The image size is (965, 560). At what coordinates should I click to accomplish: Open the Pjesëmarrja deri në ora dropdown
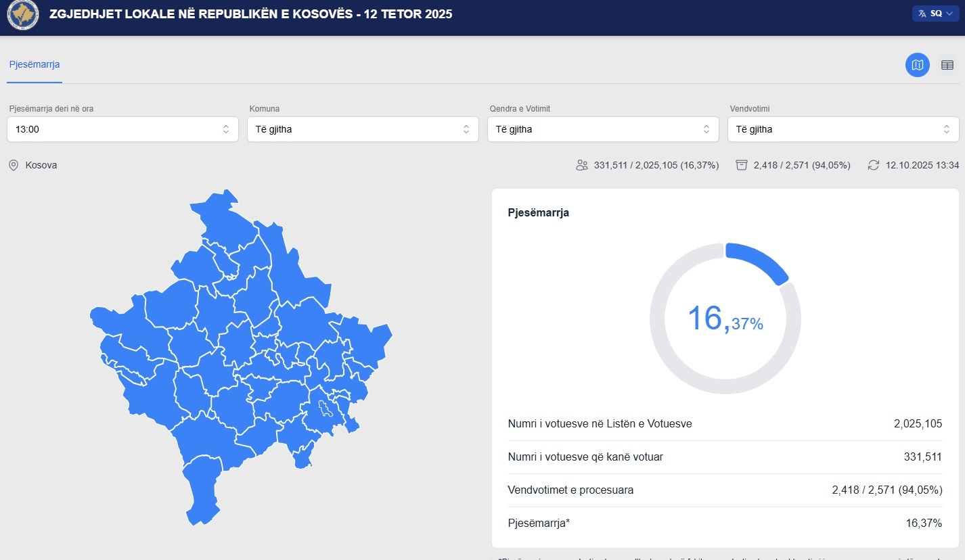122,129
